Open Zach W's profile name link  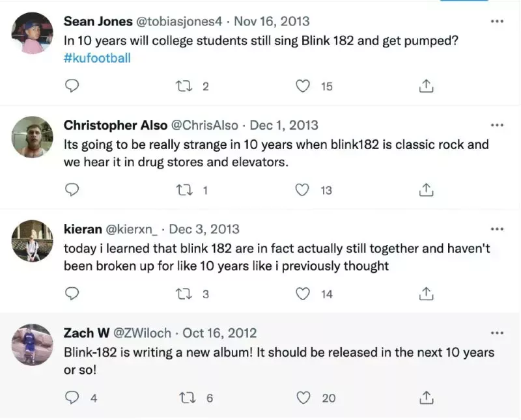tap(87, 333)
